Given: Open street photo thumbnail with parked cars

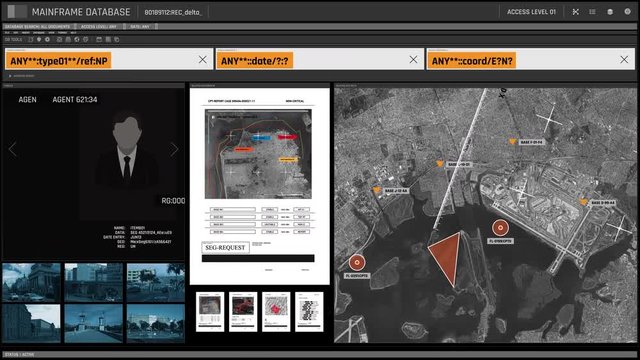Looking at the screenshot, I should (x=31, y=282).
